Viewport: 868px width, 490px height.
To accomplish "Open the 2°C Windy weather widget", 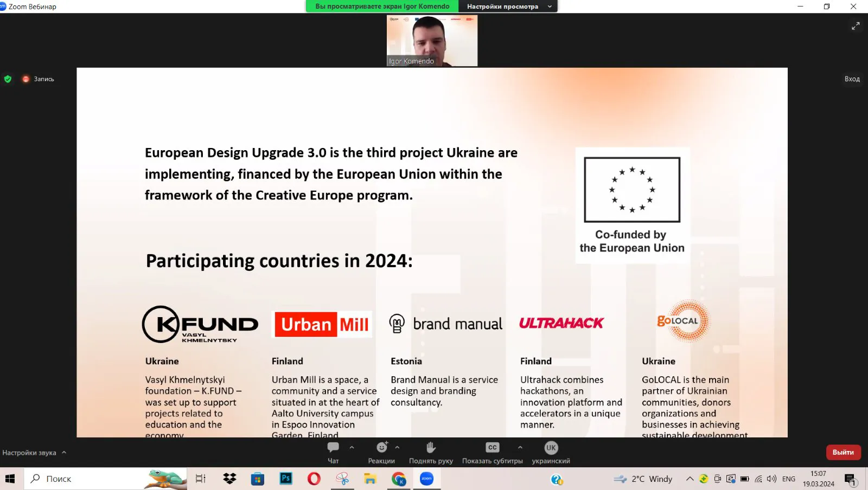I will tap(643, 479).
